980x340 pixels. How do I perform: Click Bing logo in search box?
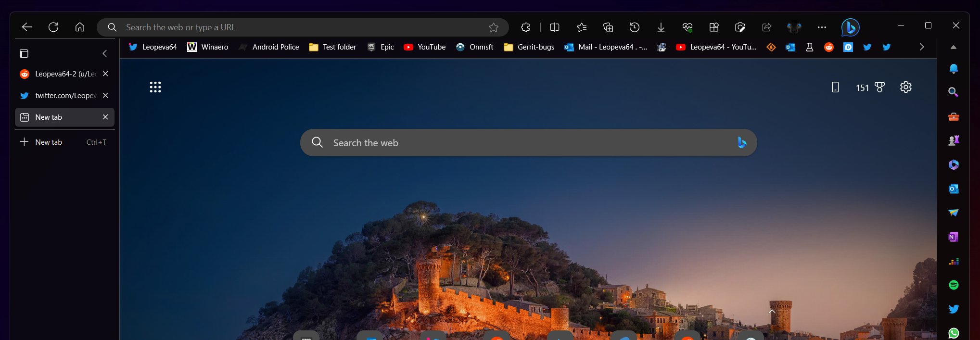coord(742,142)
